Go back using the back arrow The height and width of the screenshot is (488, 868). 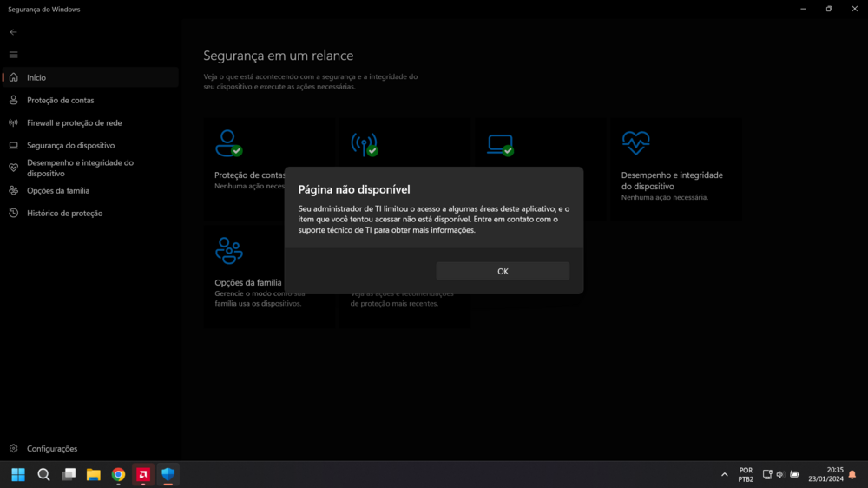(13, 32)
